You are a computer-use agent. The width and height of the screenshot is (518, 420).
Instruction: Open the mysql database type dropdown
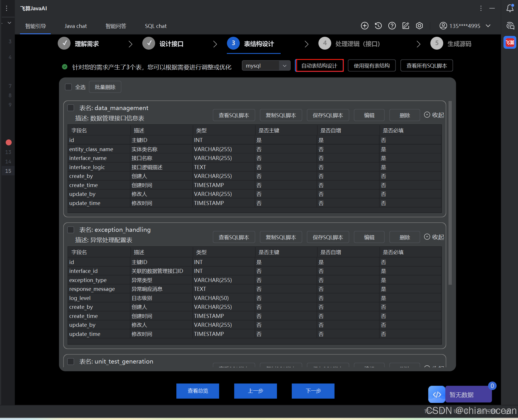tap(266, 66)
